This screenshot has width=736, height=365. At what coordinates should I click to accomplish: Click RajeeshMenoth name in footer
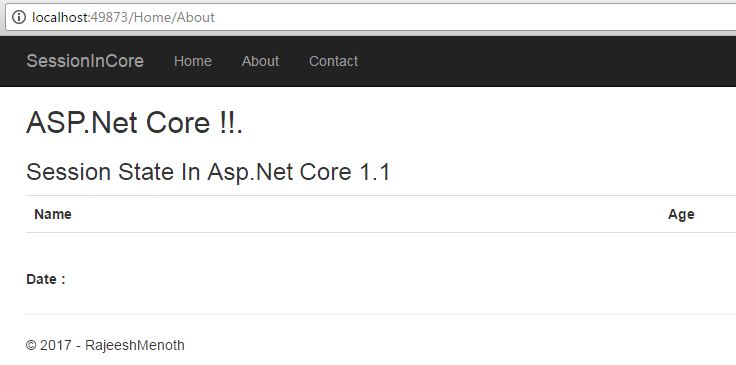tap(135, 345)
